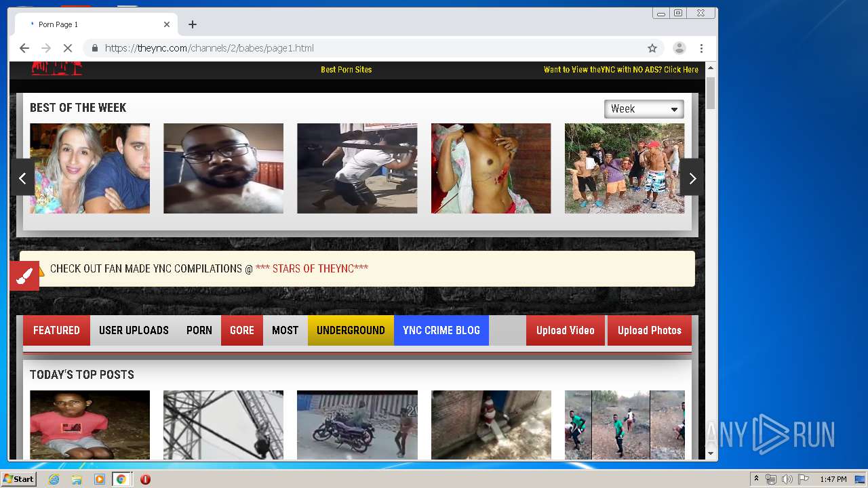Screen dimensions: 868x488
Task: Open the UNDERGROUND tab
Action: 351,330
